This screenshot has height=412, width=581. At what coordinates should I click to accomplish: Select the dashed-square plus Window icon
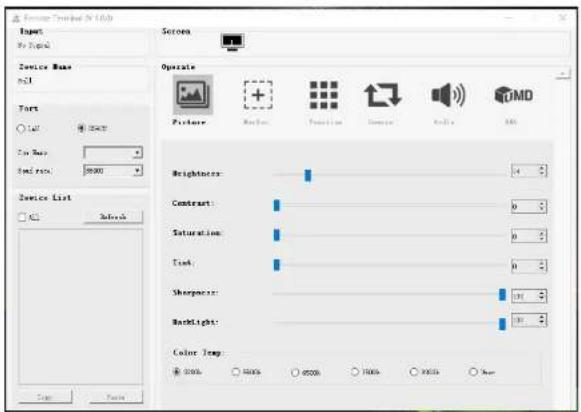[258, 95]
